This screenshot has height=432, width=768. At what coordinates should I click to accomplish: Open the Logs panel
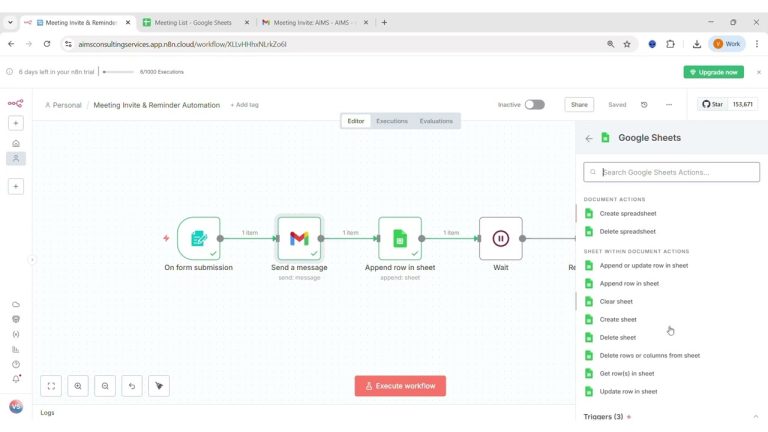48,413
